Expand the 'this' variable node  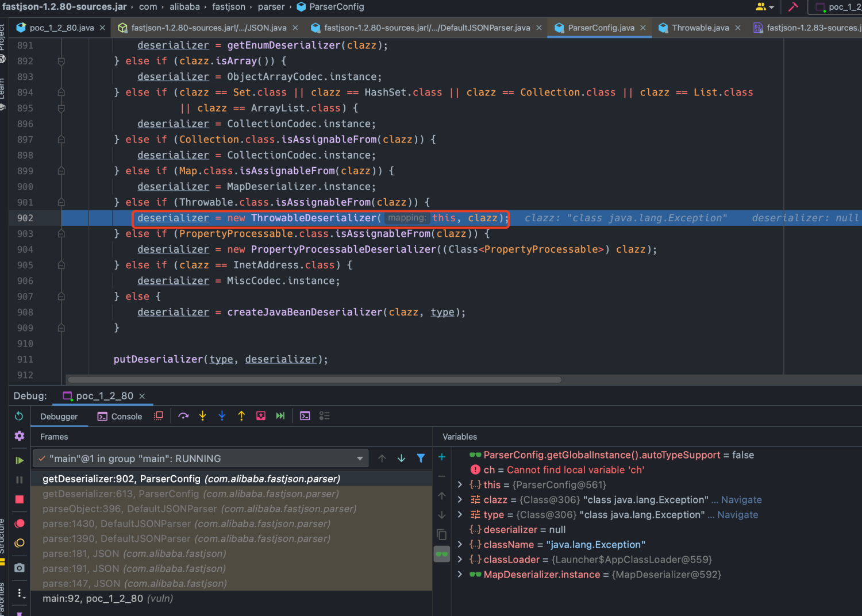pos(460,485)
